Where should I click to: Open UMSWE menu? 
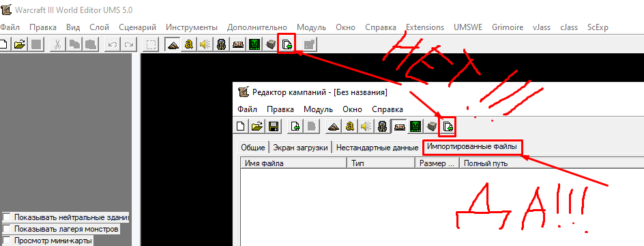(468, 27)
